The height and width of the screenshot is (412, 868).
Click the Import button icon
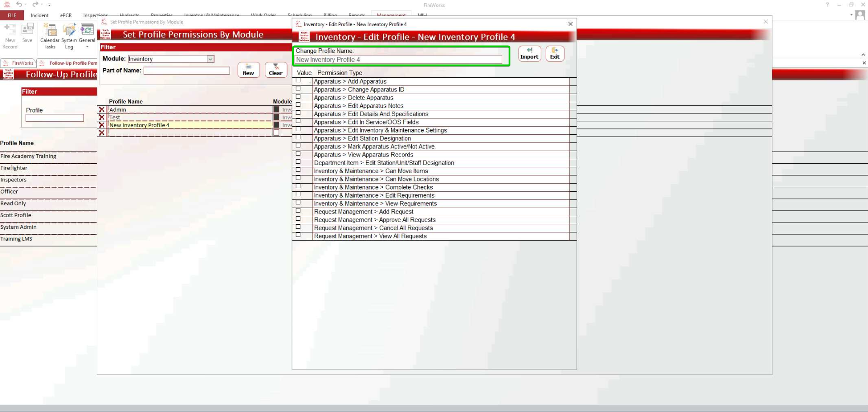point(529,53)
